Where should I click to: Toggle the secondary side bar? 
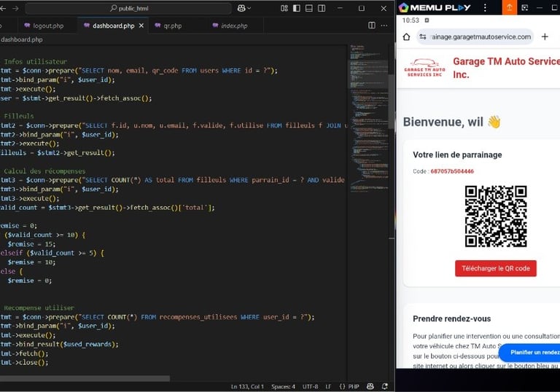[x=322, y=8]
